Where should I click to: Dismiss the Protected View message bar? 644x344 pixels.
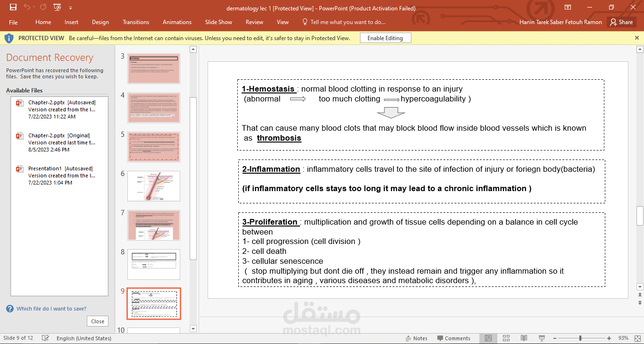point(636,37)
